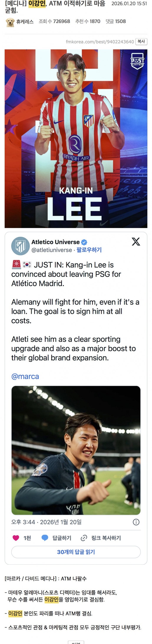
Task: Click the blue verified badge
Action: tap(84, 242)
